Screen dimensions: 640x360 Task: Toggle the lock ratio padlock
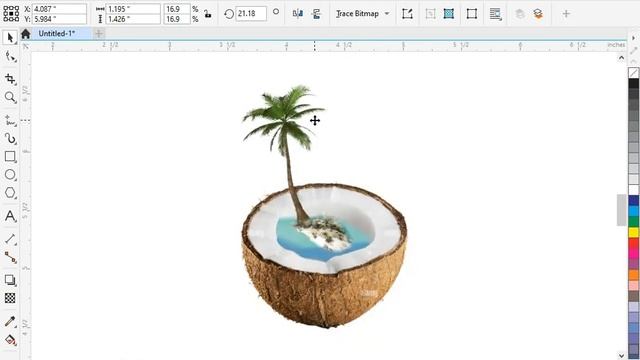point(208,13)
